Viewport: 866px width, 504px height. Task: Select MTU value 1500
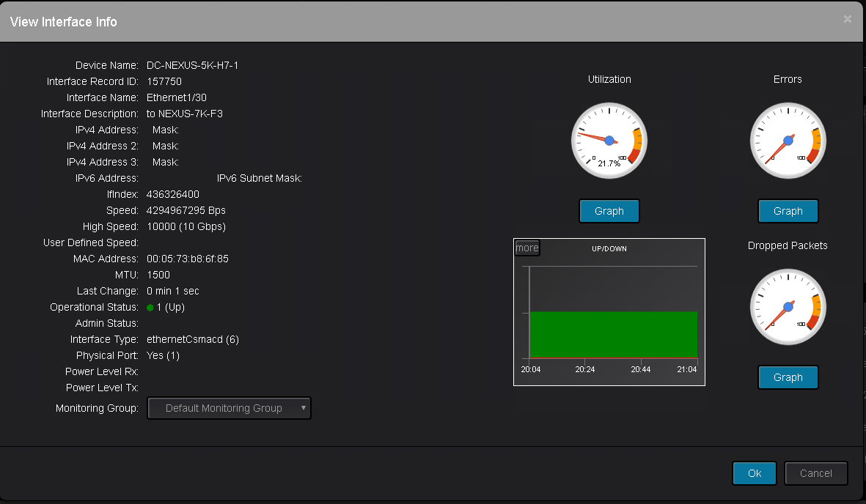(158, 275)
